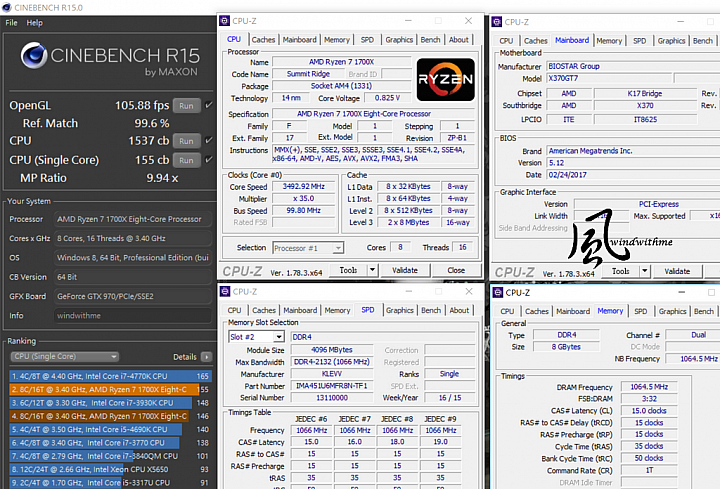The width and height of the screenshot is (720, 489).
Task: Select Intel Xeon X5650 ranking row
Action: (x=110, y=469)
